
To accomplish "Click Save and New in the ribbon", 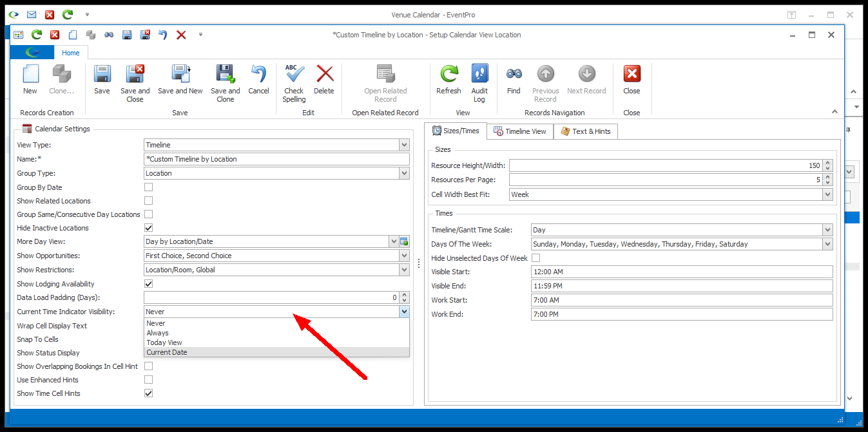I will coord(180,80).
